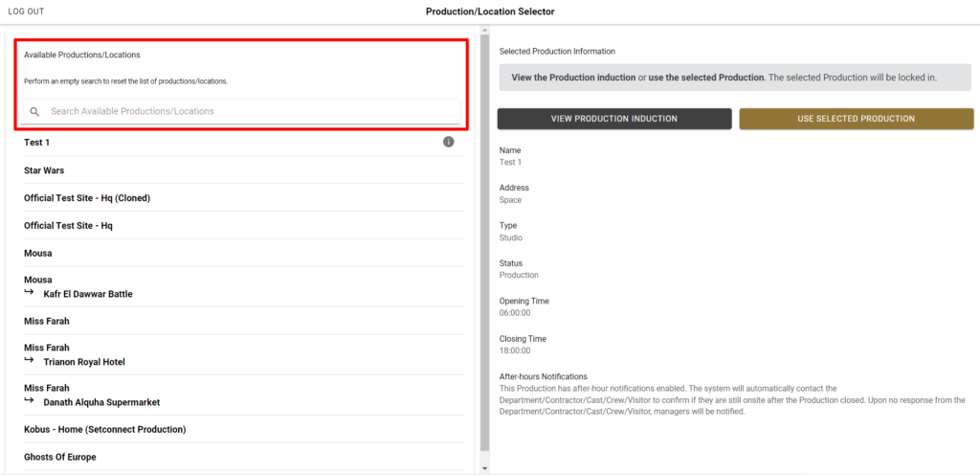
Task: Click the info icon next to Test 1
Action: tap(448, 142)
